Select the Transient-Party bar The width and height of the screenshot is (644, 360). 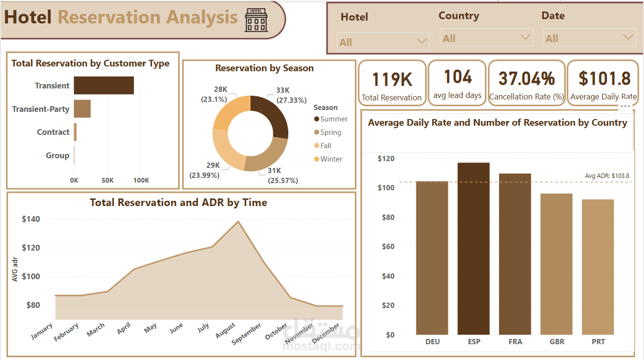(82, 109)
